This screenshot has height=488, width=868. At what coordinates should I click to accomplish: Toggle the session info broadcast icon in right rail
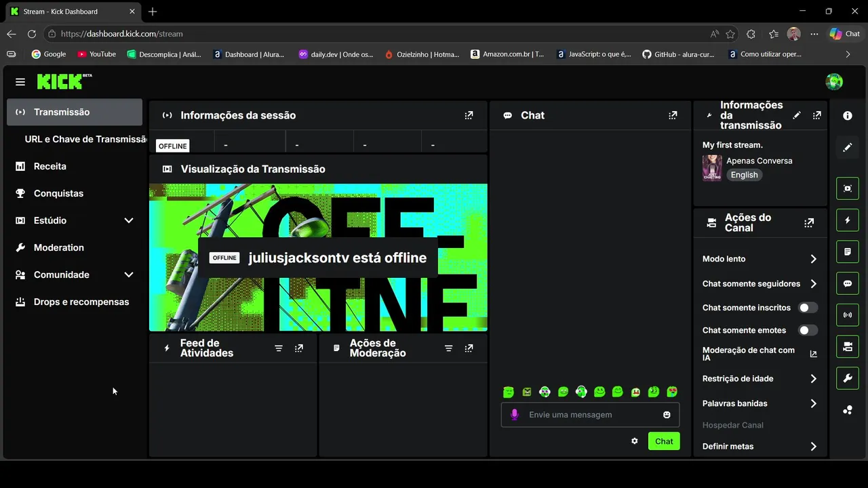point(848,315)
